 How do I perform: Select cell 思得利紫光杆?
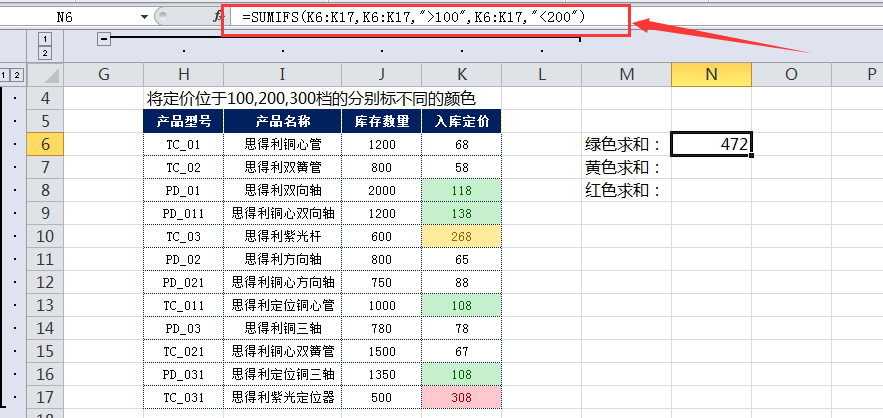pos(283,237)
